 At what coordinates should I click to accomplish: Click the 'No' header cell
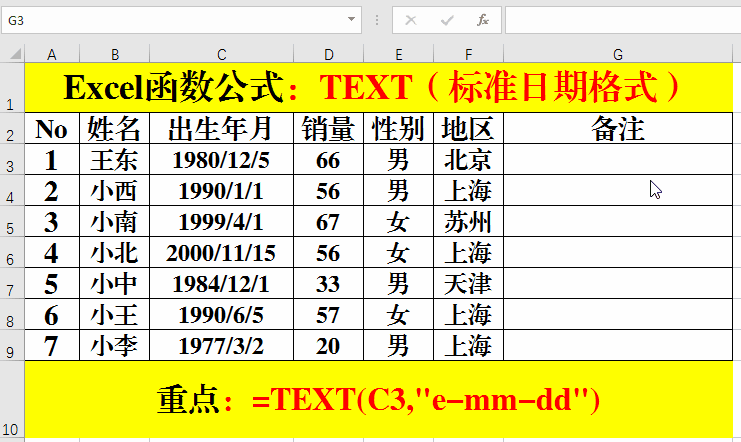point(52,128)
